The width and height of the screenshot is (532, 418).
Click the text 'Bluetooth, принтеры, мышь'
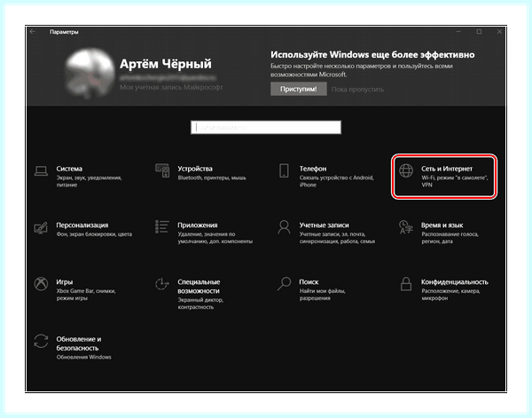pyautogui.click(x=212, y=177)
